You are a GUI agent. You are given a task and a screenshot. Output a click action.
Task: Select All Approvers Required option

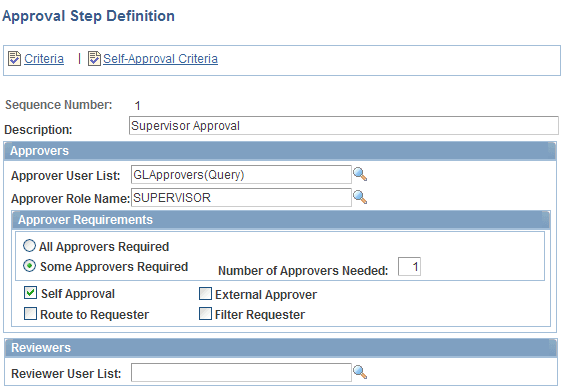[x=29, y=246]
